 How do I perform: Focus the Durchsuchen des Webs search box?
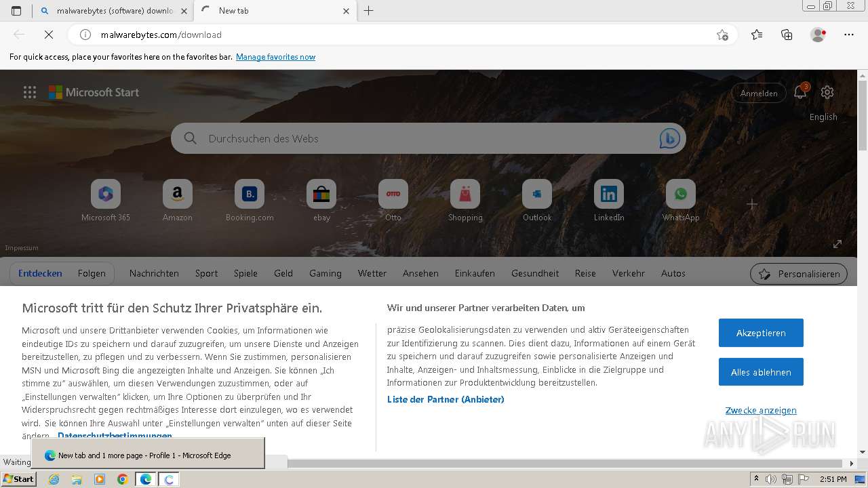(429, 138)
